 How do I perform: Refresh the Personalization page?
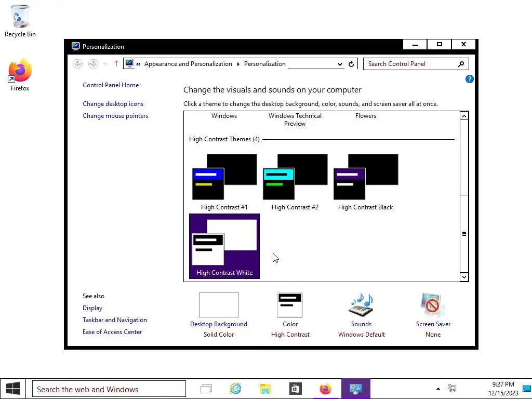351,64
